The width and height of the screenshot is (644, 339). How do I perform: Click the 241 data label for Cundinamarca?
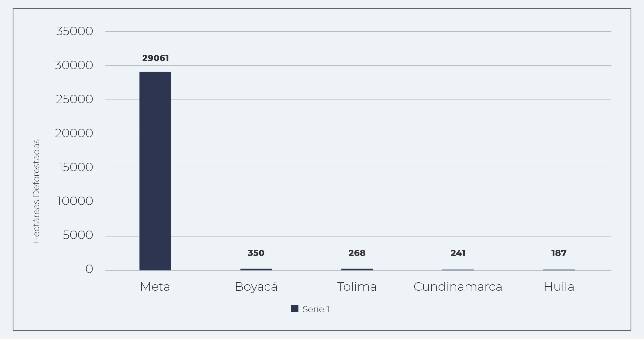[x=458, y=253]
